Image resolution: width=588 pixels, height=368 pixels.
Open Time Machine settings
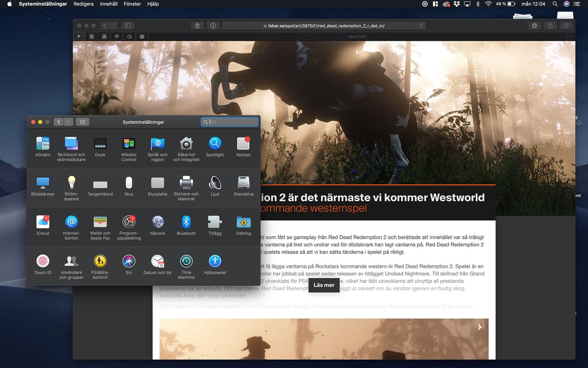(186, 267)
